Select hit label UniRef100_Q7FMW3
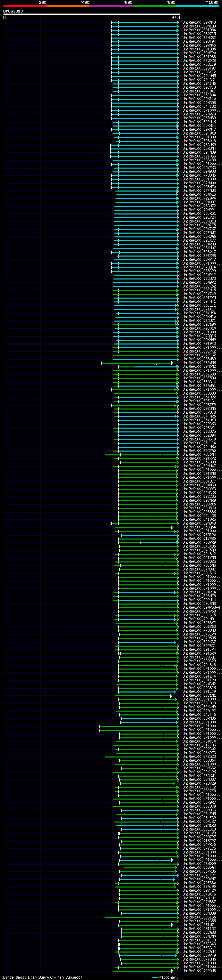Screen dimensions: 222x980 [199, 191]
